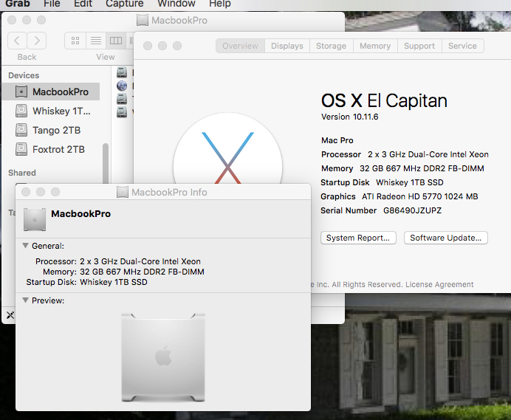Click the Version 10.11.6 text

pos(350,117)
